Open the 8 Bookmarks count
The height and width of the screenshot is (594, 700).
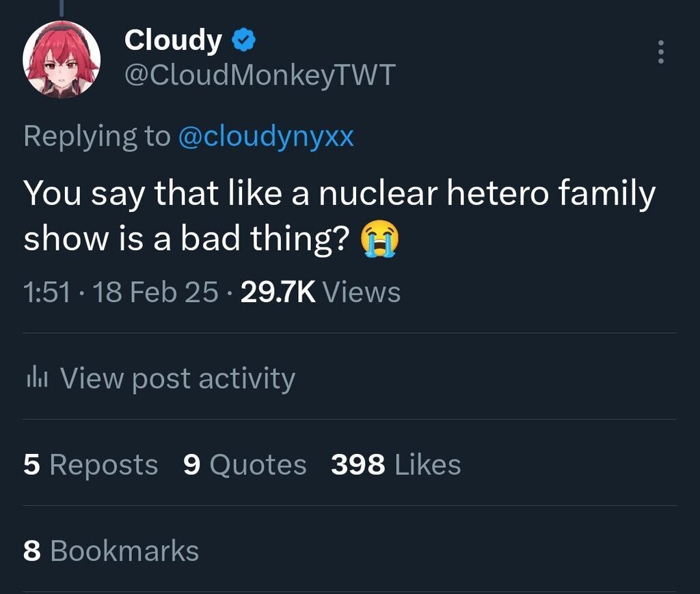tap(111, 551)
